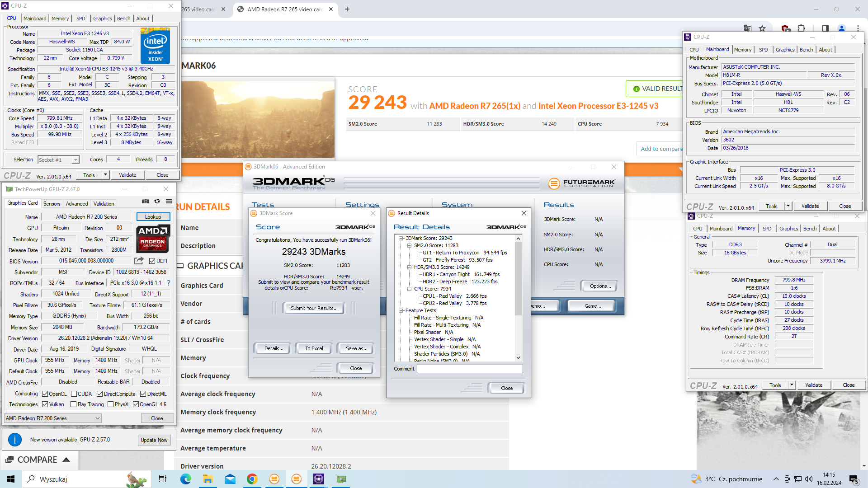
Task: Bookmark this page with star icon
Action: point(762,28)
